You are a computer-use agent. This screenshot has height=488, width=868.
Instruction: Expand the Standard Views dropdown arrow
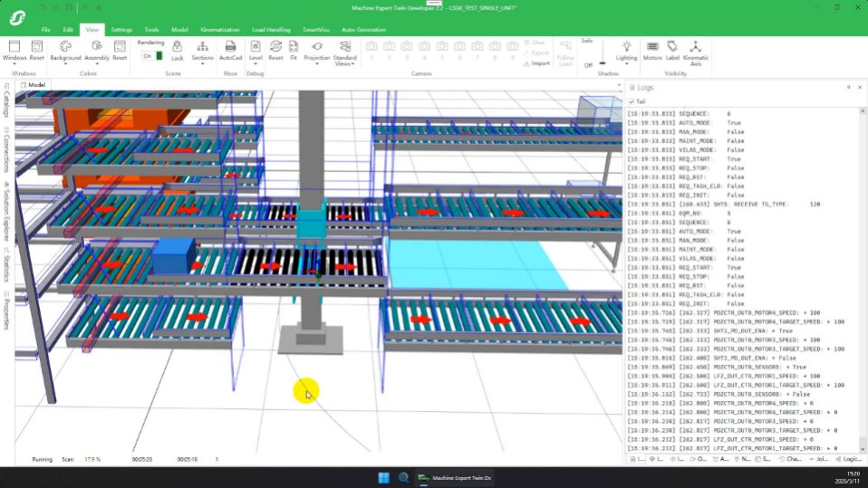point(352,64)
